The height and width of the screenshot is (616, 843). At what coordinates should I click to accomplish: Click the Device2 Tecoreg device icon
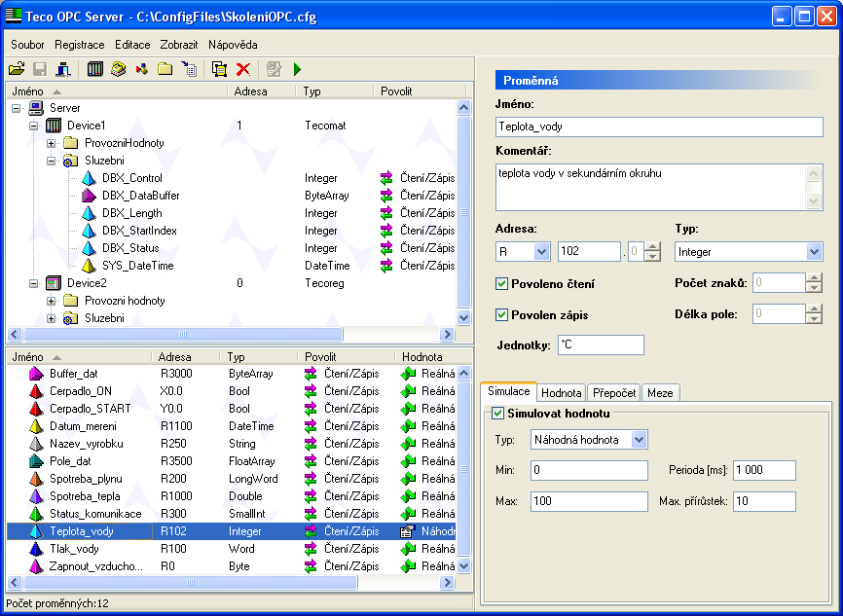(54, 283)
